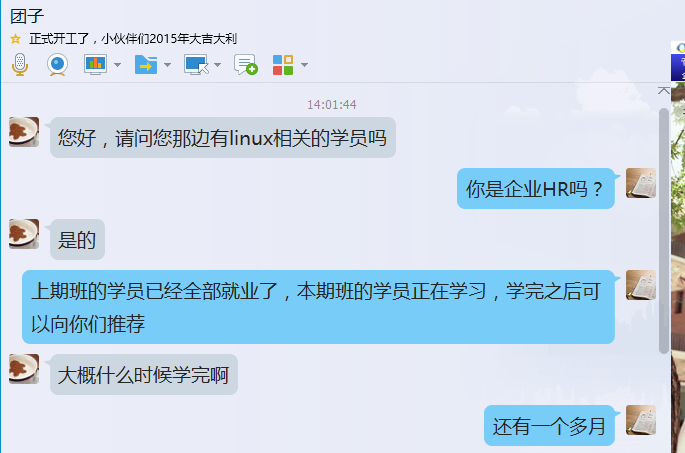Expand the dropdown arrow beside presentation icon

[117, 65]
